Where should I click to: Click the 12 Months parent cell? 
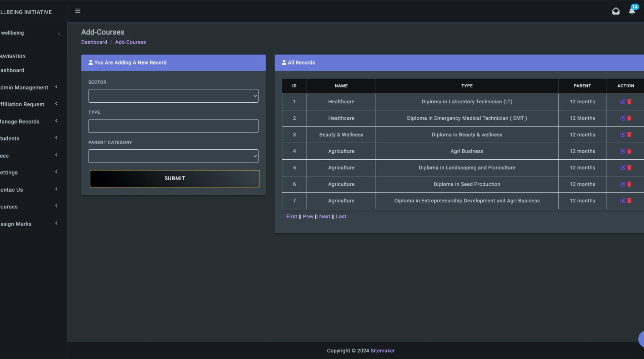click(x=582, y=118)
